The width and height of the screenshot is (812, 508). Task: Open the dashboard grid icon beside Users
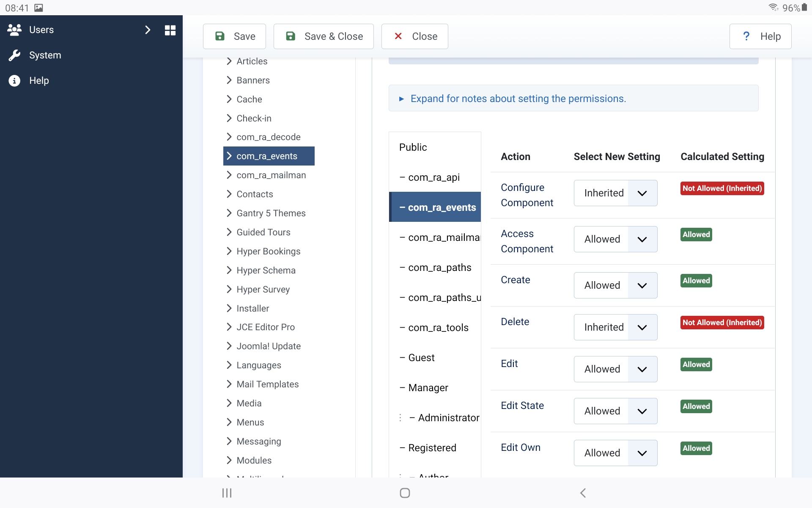coord(170,30)
